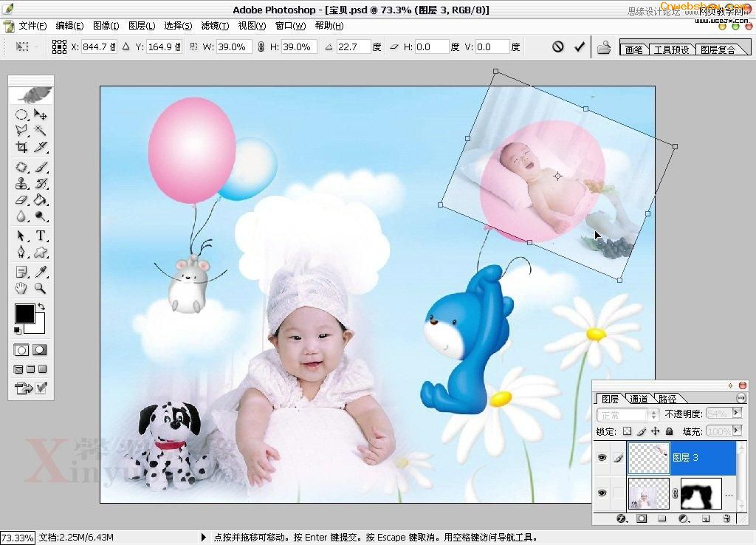The height and width of the screenshot is (545, 756).
Task: Select the Magic Wand tool
Action: 41,130
